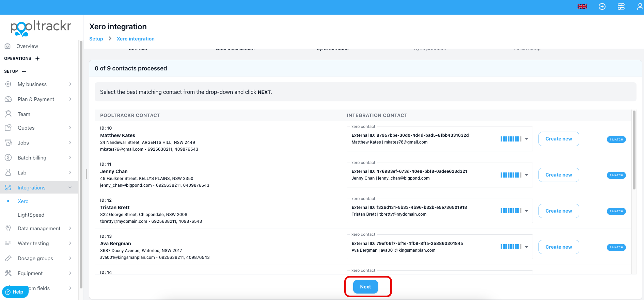Click the Data management icon
This screenshot has height=300, width=644.
[8, 228]
